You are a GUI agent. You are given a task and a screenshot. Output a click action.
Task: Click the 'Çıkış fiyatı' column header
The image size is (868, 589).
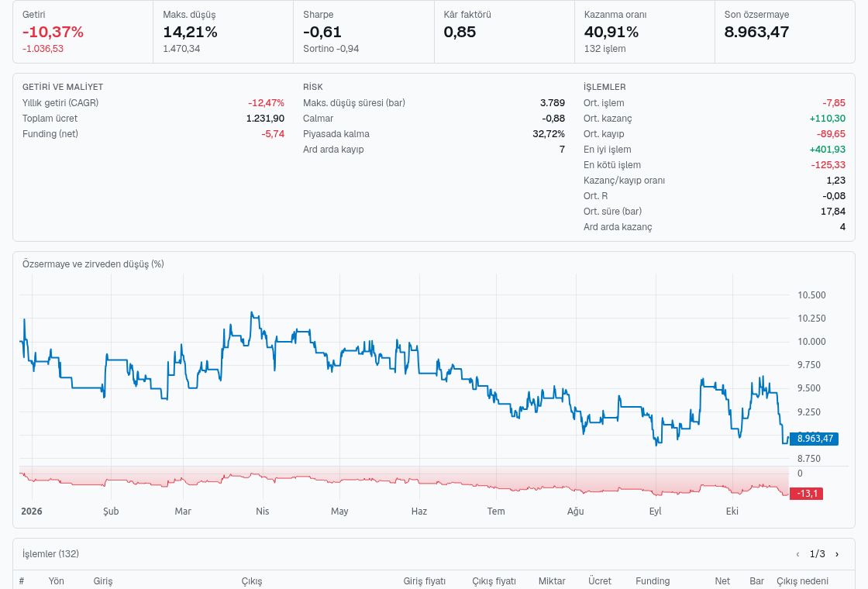[x=494, y=580]
